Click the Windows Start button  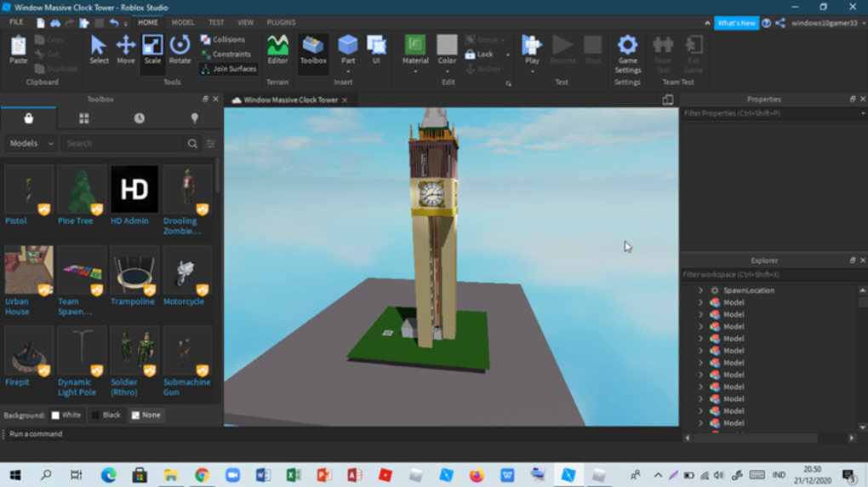[15, 475]
